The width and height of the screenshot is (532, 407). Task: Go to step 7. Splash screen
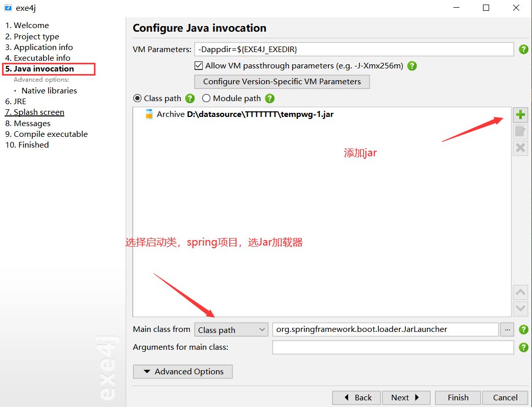35,112
